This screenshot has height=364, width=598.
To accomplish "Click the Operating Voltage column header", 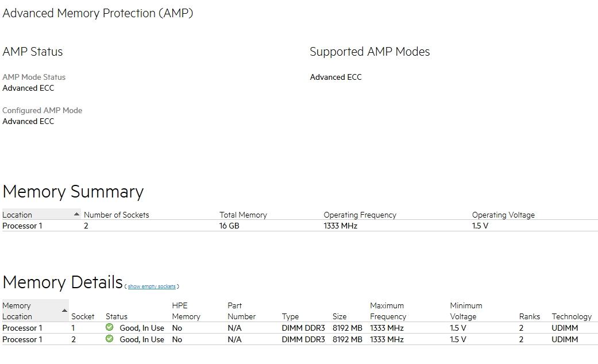I will point(503,215).
